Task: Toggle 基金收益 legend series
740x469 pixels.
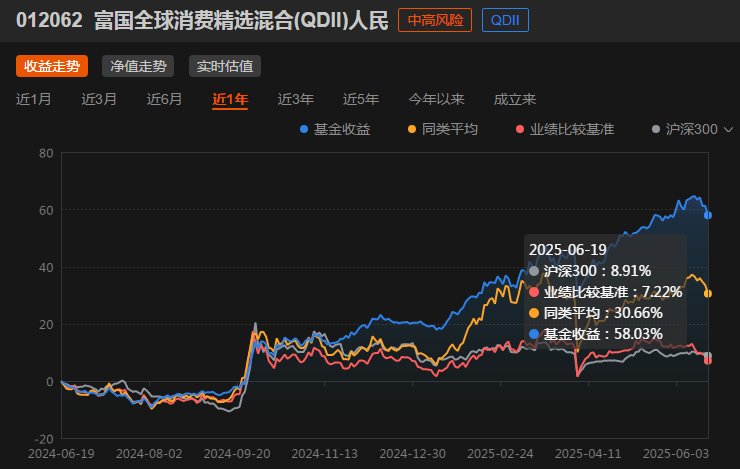Action: coord(336,129)
